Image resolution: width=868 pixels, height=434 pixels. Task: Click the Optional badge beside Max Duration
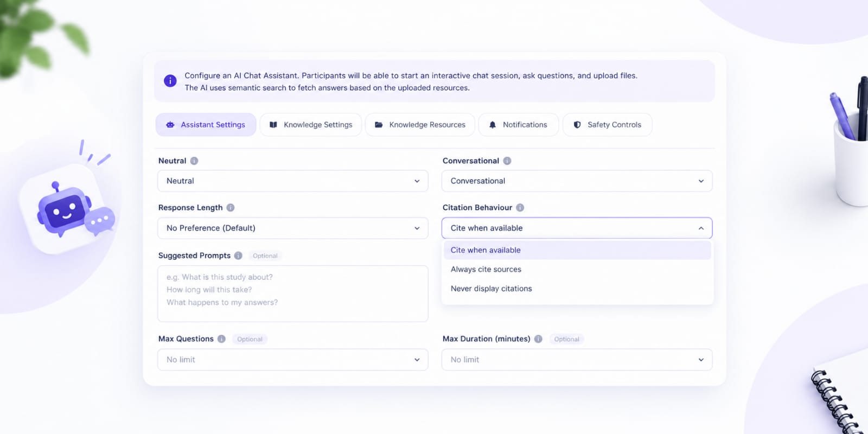(567, 339)
